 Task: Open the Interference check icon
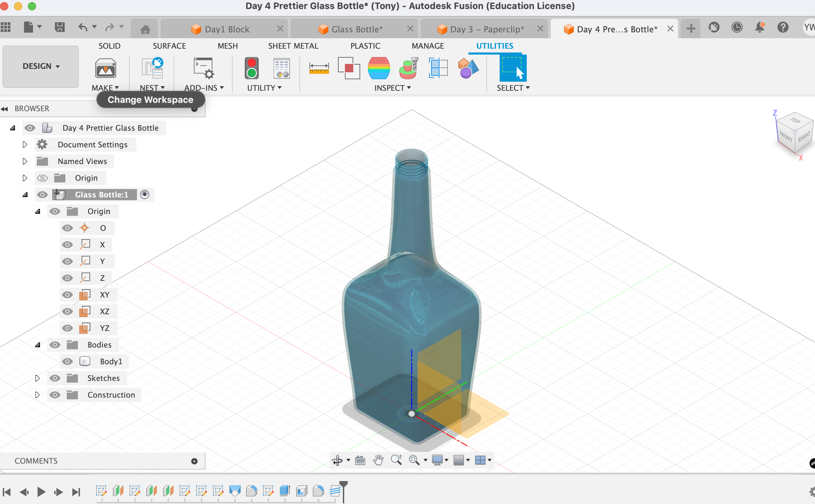click(349, 68)
